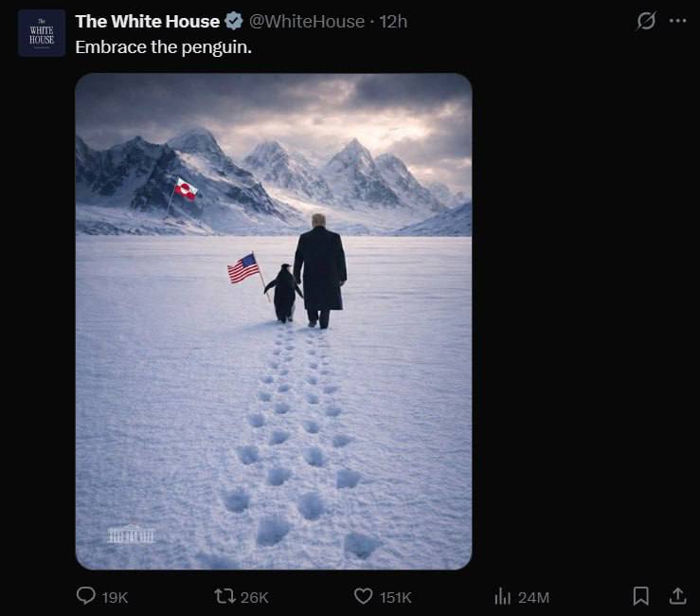This screenshot has height=616, width=700.
Task: Click the @WhiteHouse handle
Action: [308, 22]
